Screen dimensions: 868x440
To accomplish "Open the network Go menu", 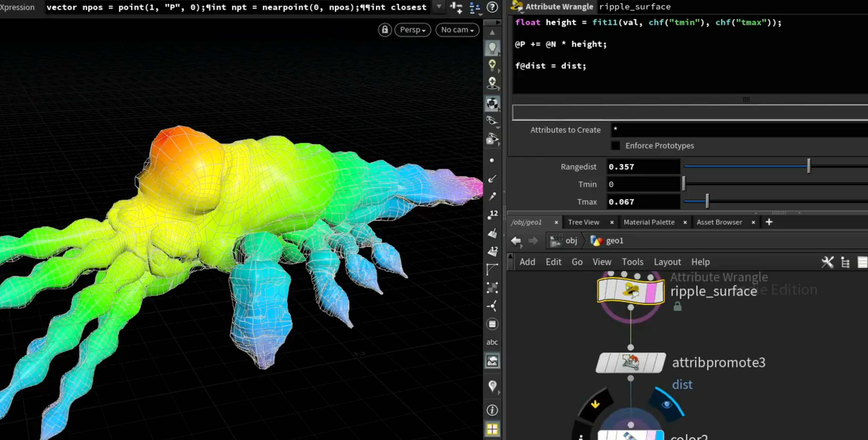I will (x=577, y=262).
